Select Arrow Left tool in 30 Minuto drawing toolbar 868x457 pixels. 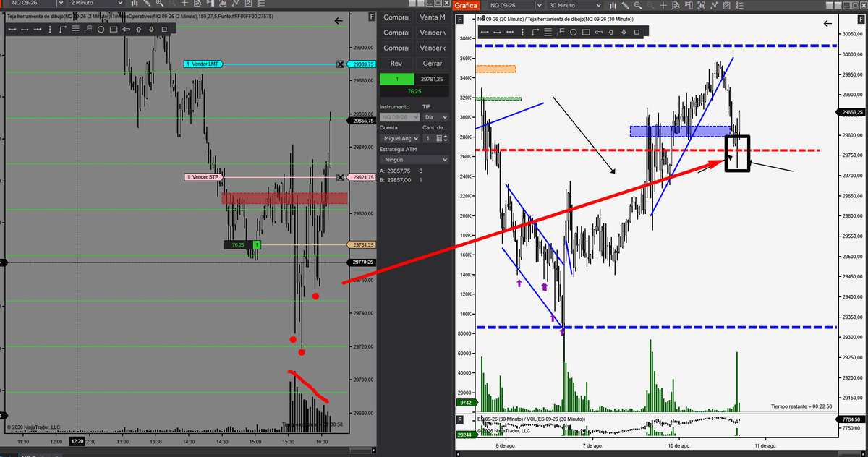[599, 32]
